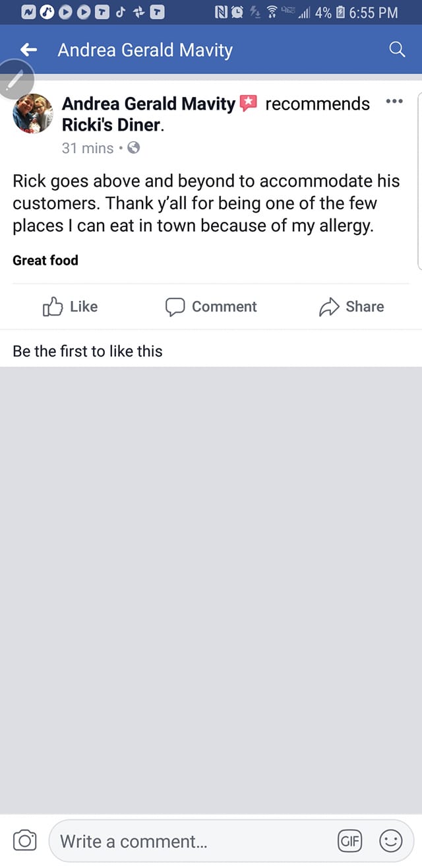Open the emoji smiley picker
The image size is (422, 868).
[390, 840]
